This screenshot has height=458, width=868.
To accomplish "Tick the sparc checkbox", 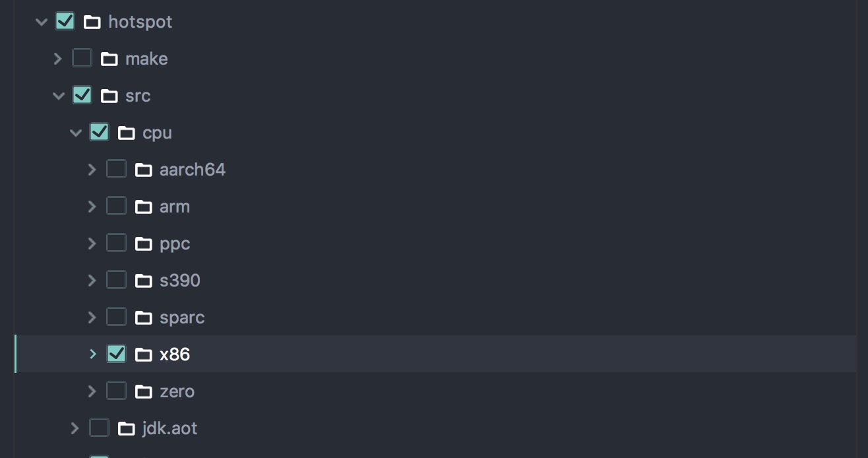I will 116,317.
